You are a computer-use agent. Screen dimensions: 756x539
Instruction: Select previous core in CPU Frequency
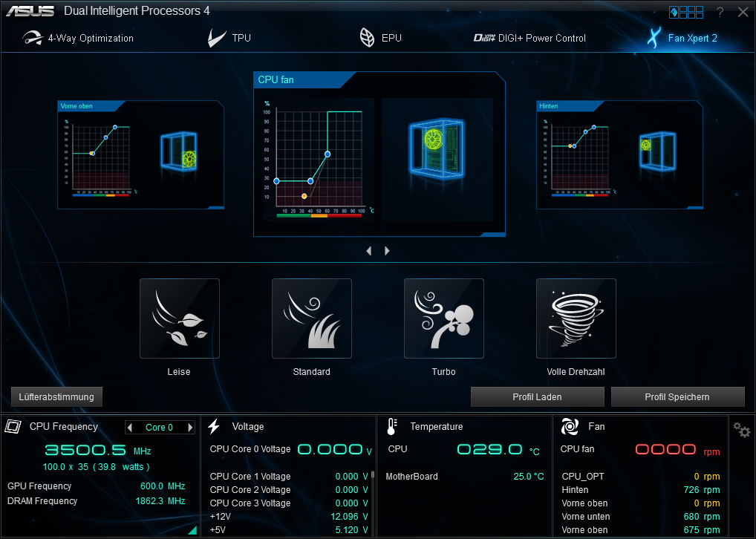(130, 427)
